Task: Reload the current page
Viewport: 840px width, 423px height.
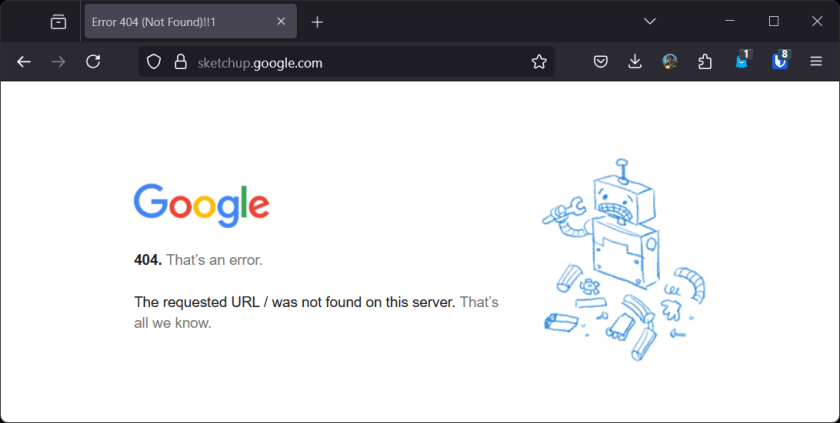Action: point(93,62)
